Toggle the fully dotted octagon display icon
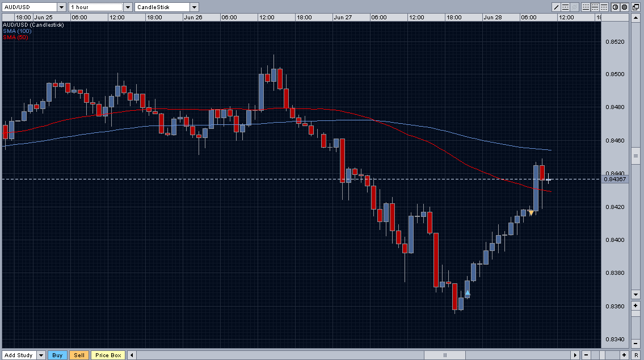The height and width of the screenshot is (360, 644). [x=624, y=7]
